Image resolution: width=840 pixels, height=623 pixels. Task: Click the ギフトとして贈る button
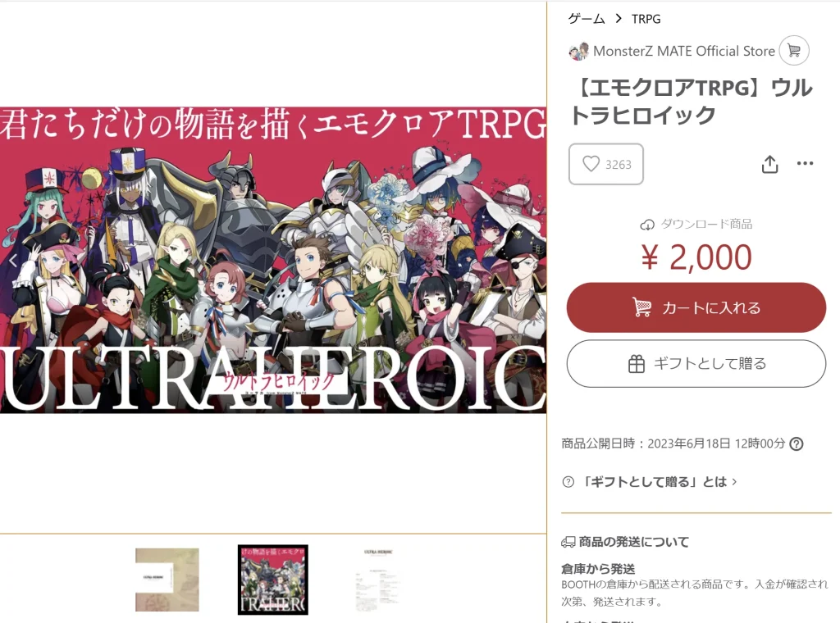696,364
